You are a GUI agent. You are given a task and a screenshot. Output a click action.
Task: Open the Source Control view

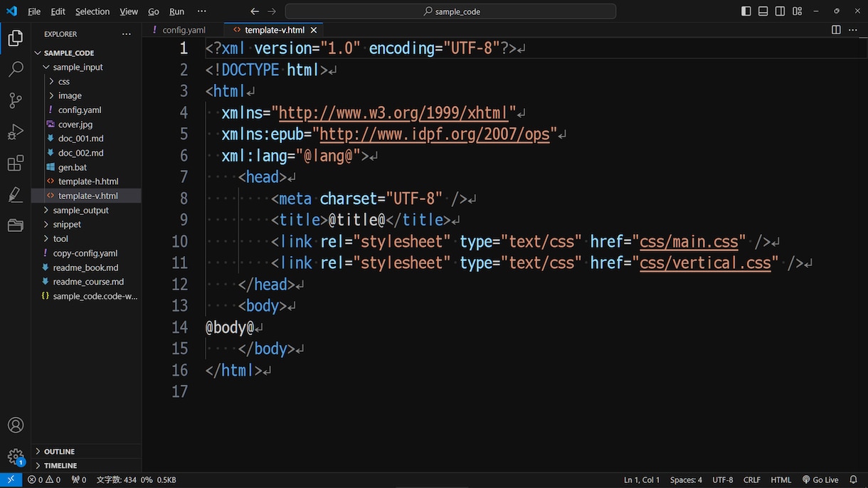tap(15, 100)
